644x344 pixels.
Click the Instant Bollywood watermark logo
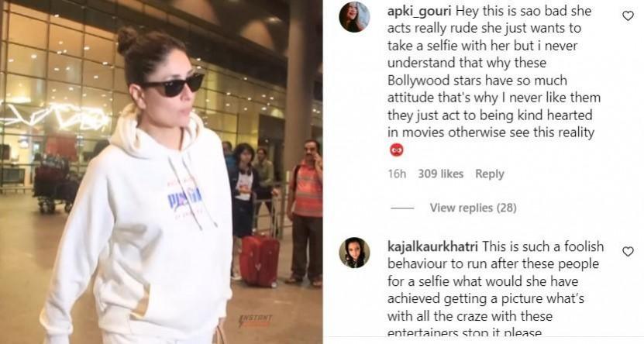point(255,320)
